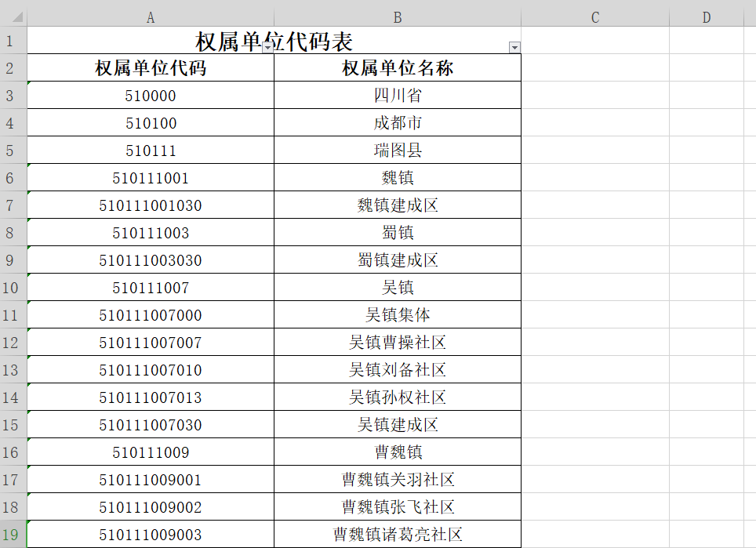Select column A header

point(151,17)
